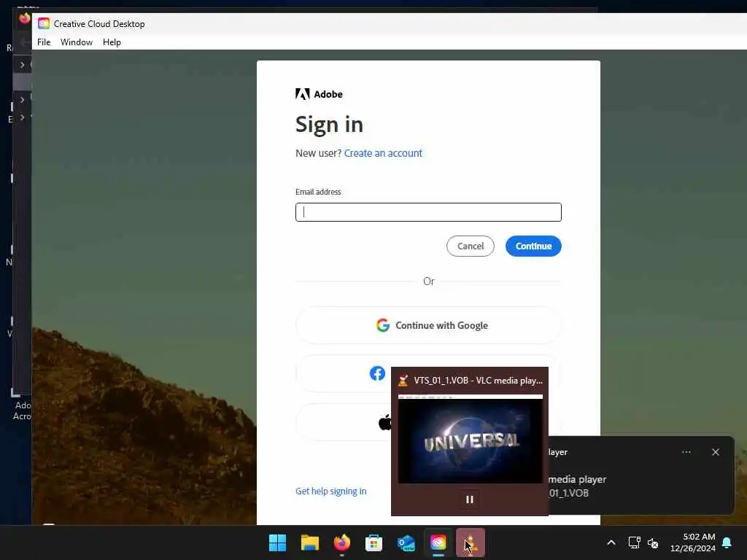Open notification options three-dot menu
747x560 pixels.
pyautogui.click(x=686, y=452)
